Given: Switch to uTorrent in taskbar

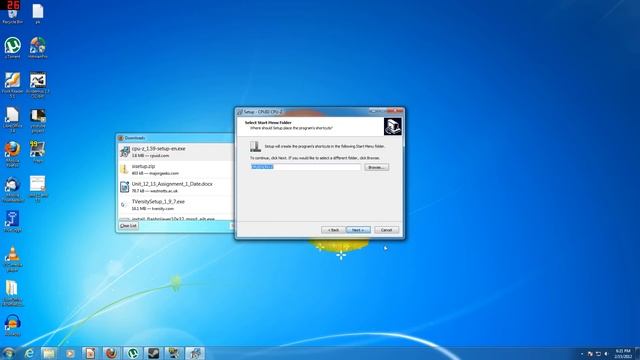Looking at the screenshot, I should [x=132, y=353].
